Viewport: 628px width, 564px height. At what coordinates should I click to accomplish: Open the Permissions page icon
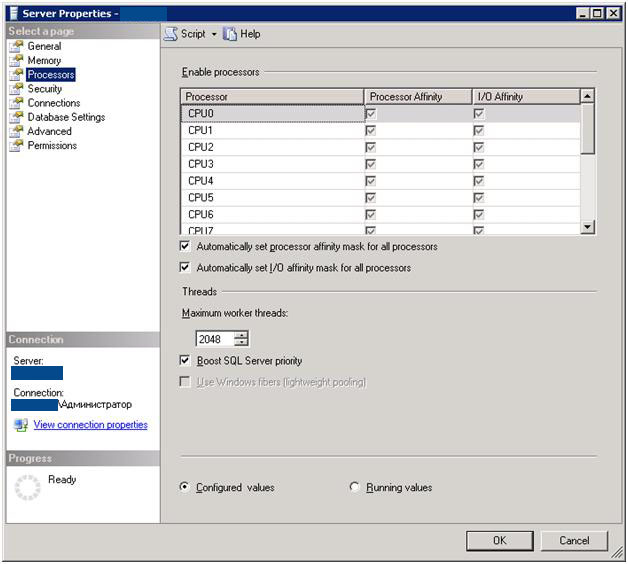pos(17,145)
